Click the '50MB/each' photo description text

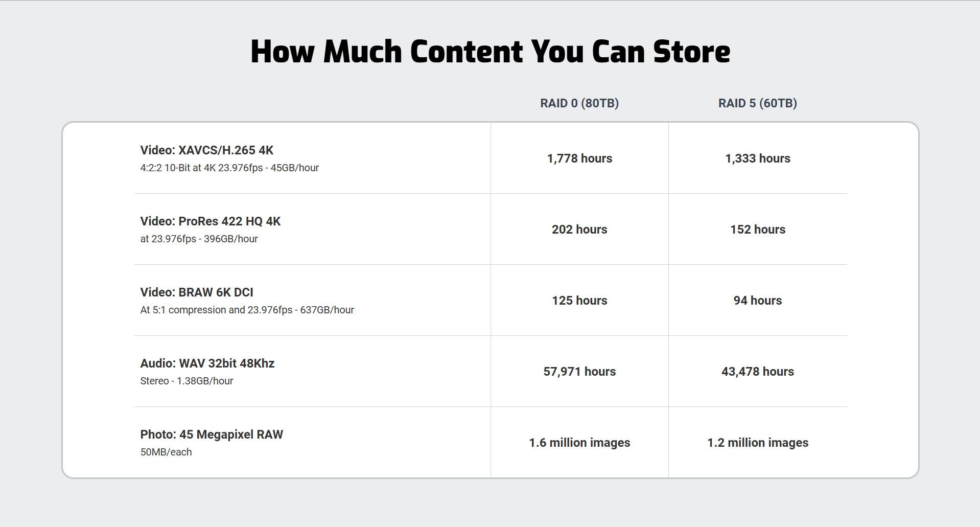(166, 452)
